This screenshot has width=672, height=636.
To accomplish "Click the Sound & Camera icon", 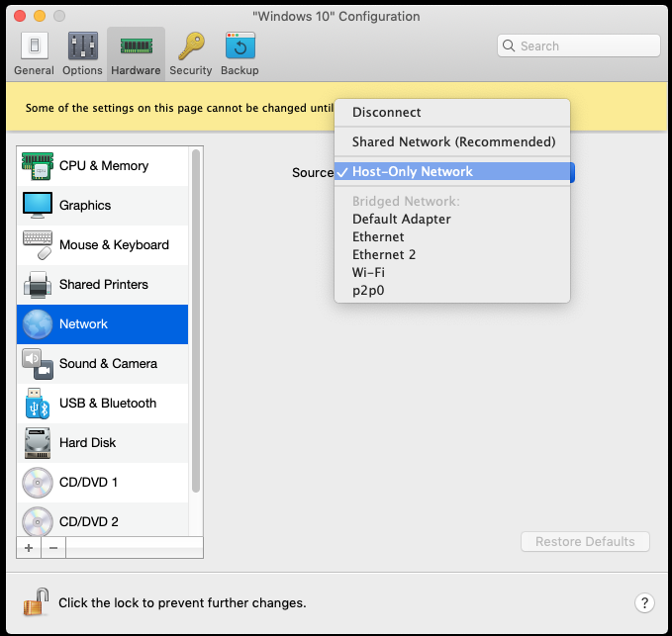I will pos(38,364).
